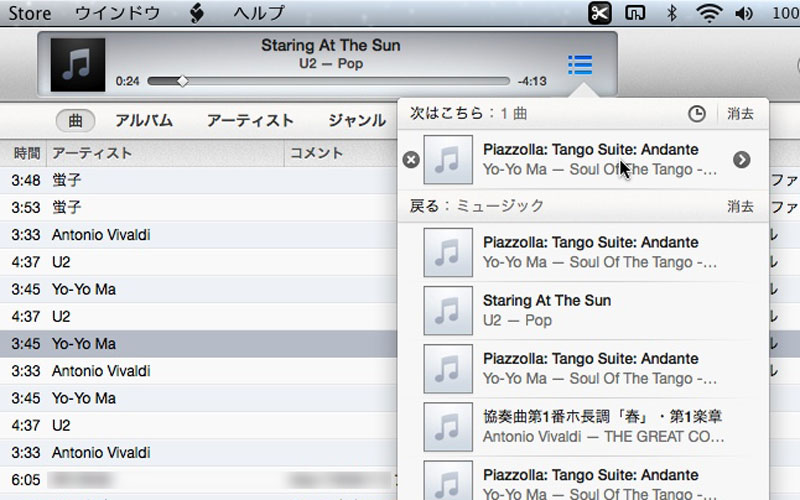800x500 pixels.
Task: Open the AirPlay display menu bar icon
Action: [x=635, y=13]
